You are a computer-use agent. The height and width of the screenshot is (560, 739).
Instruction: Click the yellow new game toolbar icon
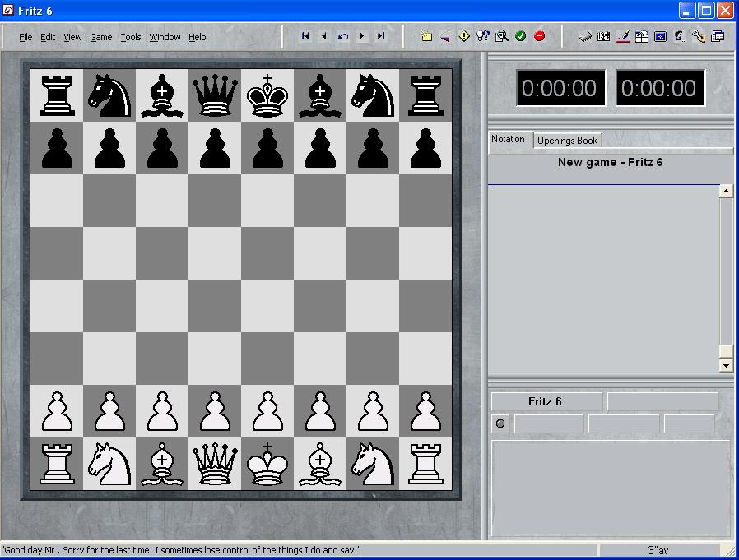click(x=426, y=36)
